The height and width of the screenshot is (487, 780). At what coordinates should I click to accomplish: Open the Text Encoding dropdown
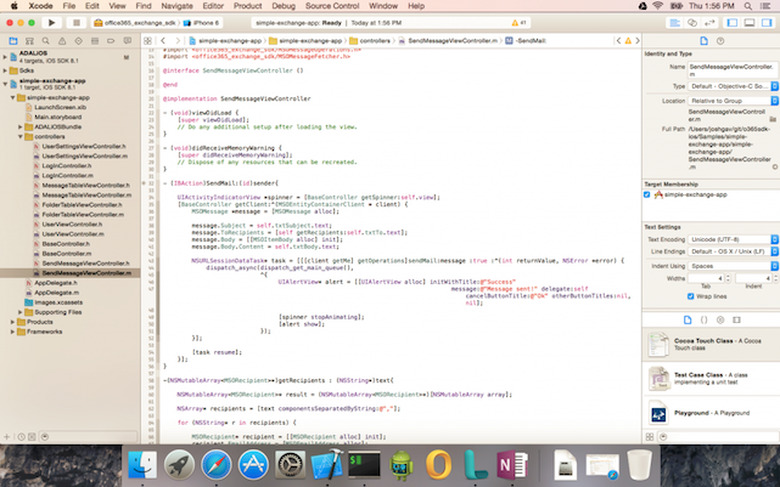pyautogui.click(x=733, y=239)
